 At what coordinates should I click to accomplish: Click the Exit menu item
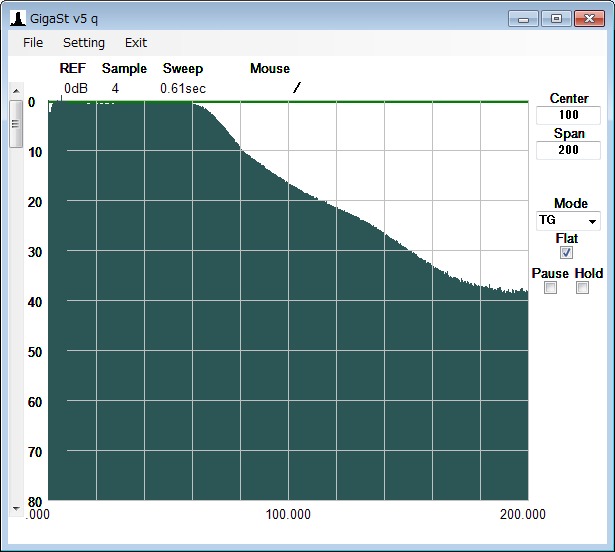pyautogui.click(x=136, y=43)
